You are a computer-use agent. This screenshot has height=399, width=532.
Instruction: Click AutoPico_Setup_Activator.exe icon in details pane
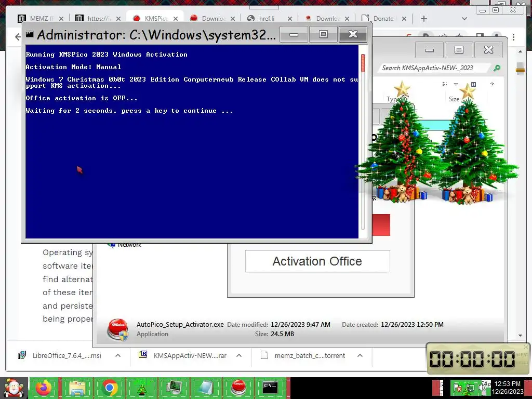click(x=118, y=329)
